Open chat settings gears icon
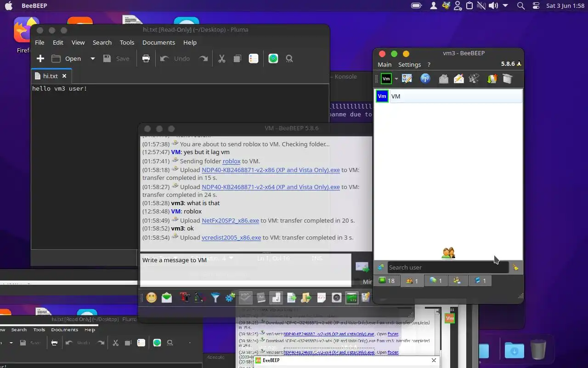588x368 pixels. (x=230, y=298)
